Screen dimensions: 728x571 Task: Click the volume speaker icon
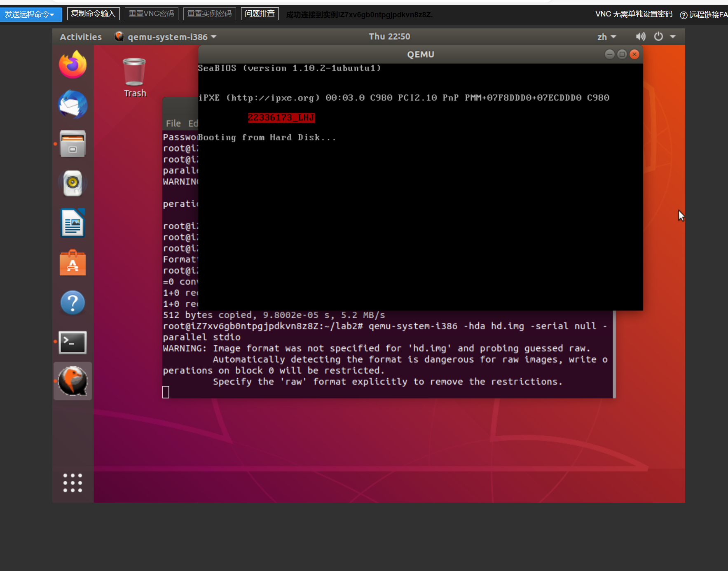click(x=640, y=37)
